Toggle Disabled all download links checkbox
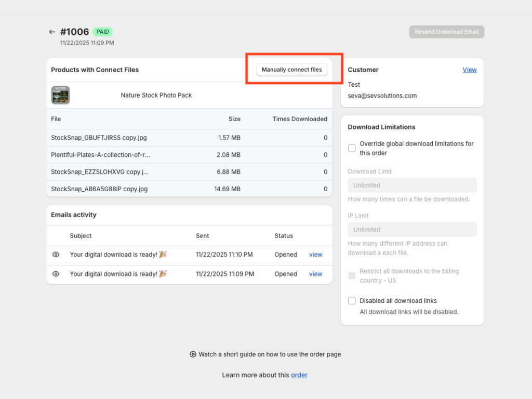532x399 pixels. coord(352,301)
